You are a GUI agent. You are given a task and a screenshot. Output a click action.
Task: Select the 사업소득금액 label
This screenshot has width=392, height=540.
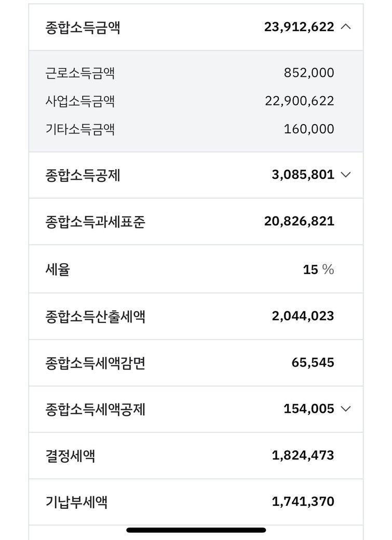(x=80, y=101)
